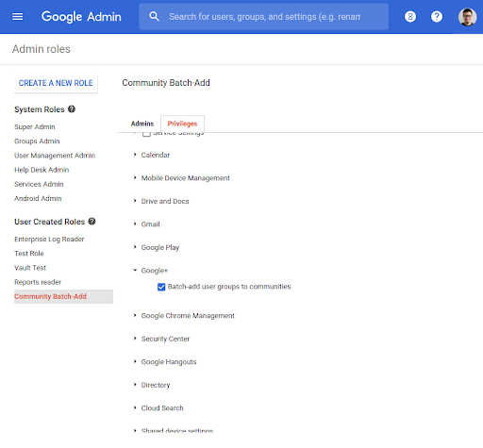Screen dimensions: 483x448
Task: Uncheck Batch-add user groups to communities
Action: coord(161,287)
